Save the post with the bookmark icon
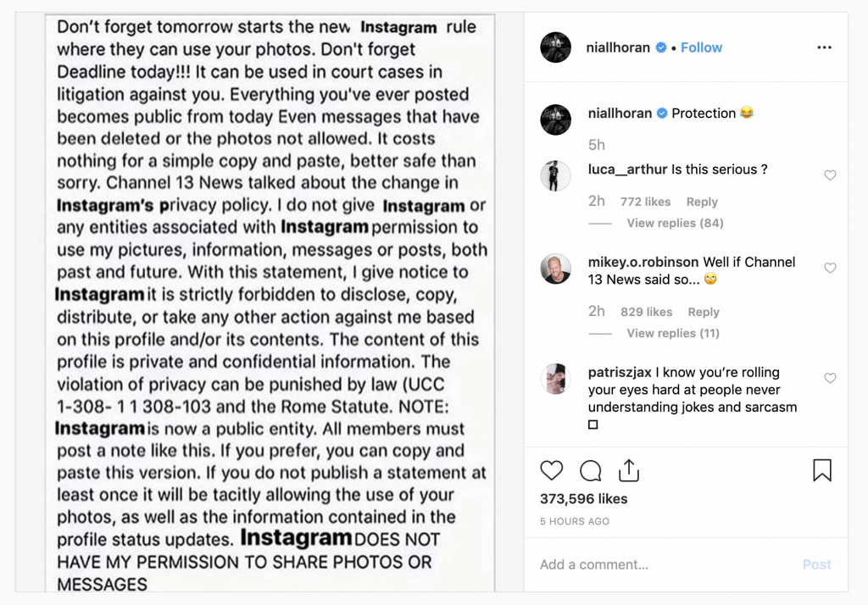Screen dimensions: 868x605 point(822,470)
